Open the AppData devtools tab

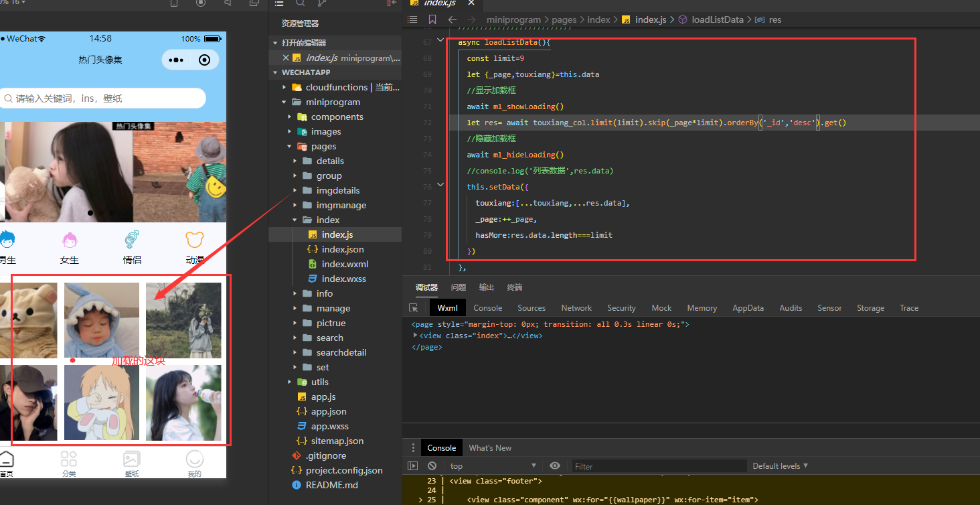pyautogui.click(x=748, y=308)
